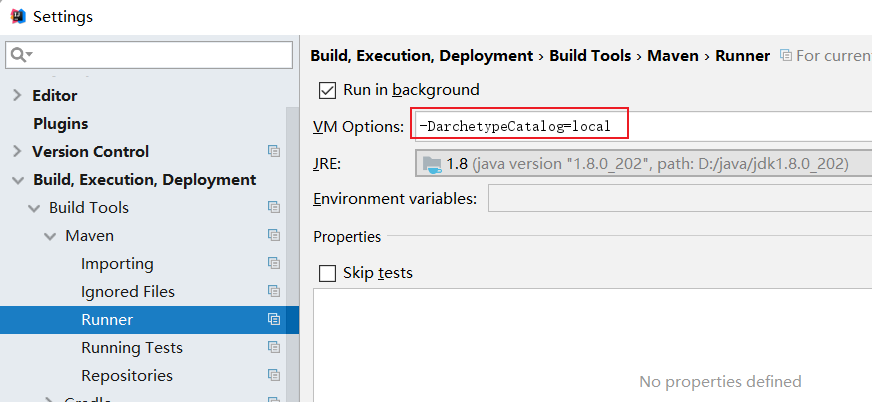The image size is (872, 402).
Task: Click Build, Execution, Deployment breadcrumb
Action: click(x=422, y=56)
